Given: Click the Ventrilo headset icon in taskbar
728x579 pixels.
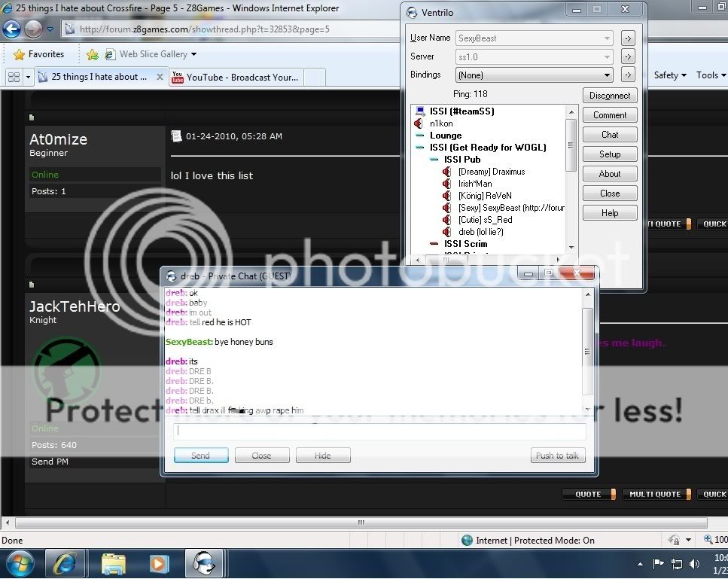Looking at the screenshot, I should 204,563.
